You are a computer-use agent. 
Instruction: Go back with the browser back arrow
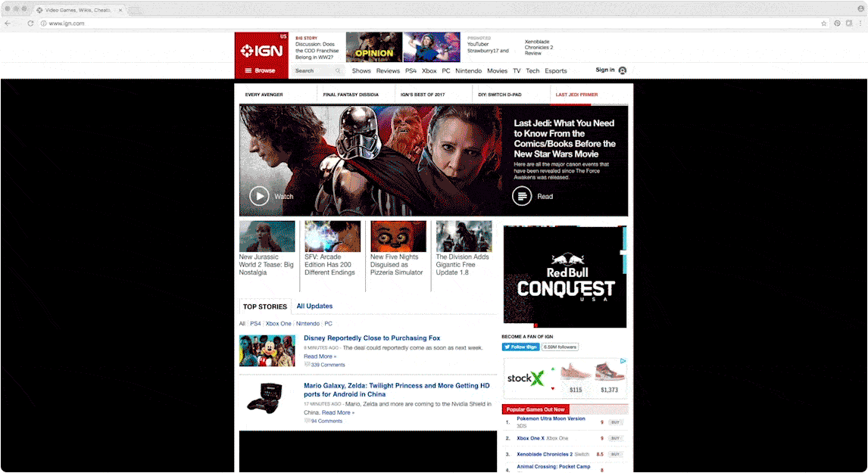pos(8,23)
